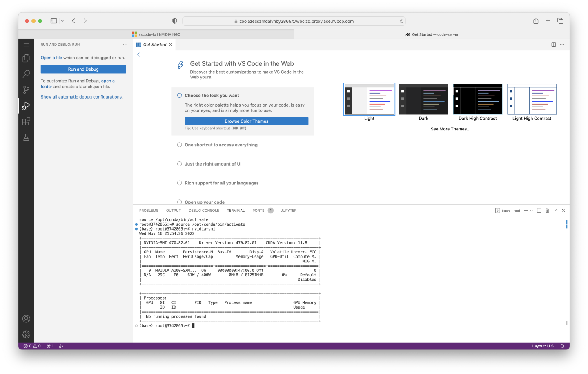Screen dimensions: 588x374
Task: Switch to the Debug Console tab
Action: (x=204, y=211)
